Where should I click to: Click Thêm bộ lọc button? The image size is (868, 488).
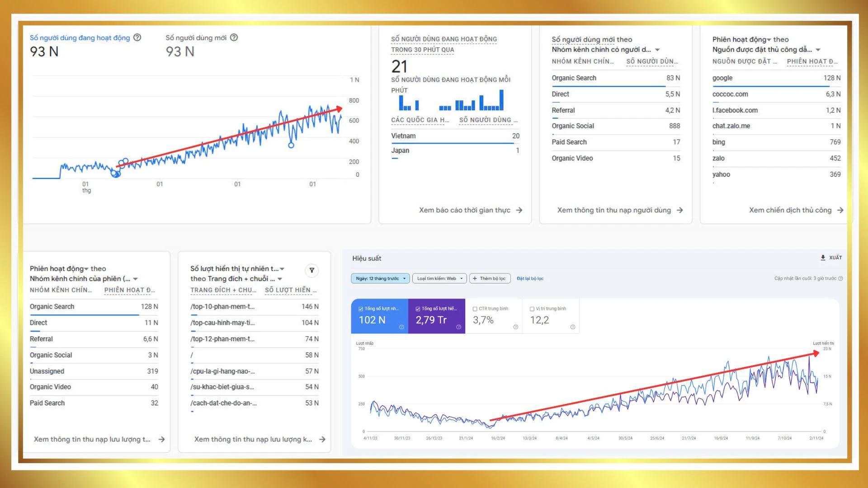click(490, 278)
